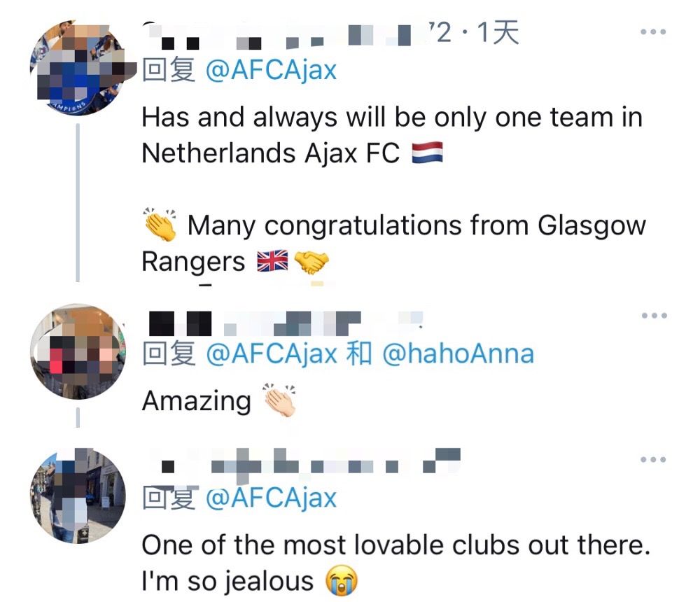This screenshot has width=700, height=602.
Task: Open the 1天 timestamp of first reply
Action: [x=498, y=33]
